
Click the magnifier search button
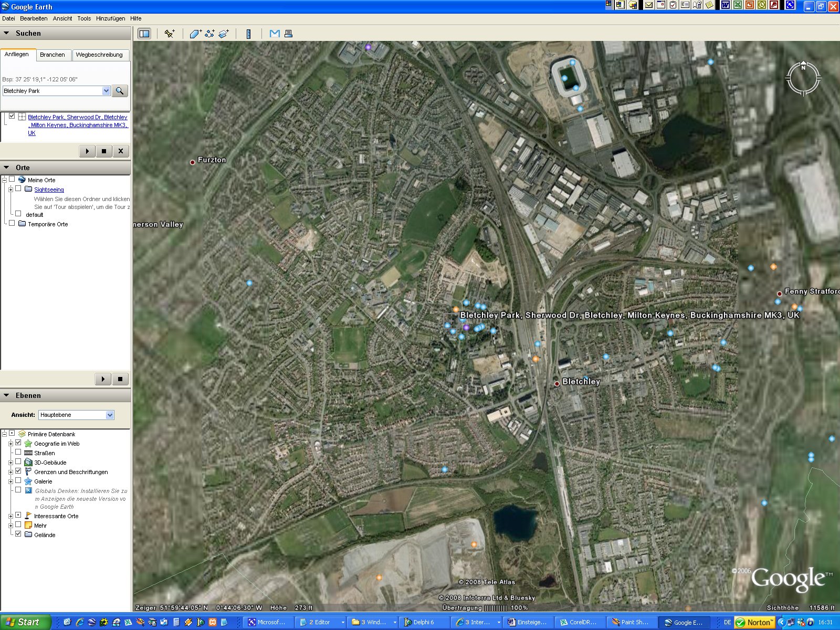(x=120, y=91)
